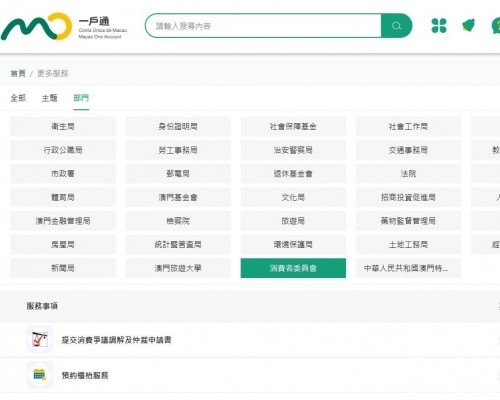The image size is (500, 400).
Task: Select 行政公職局 department
Action: [63, 150]
